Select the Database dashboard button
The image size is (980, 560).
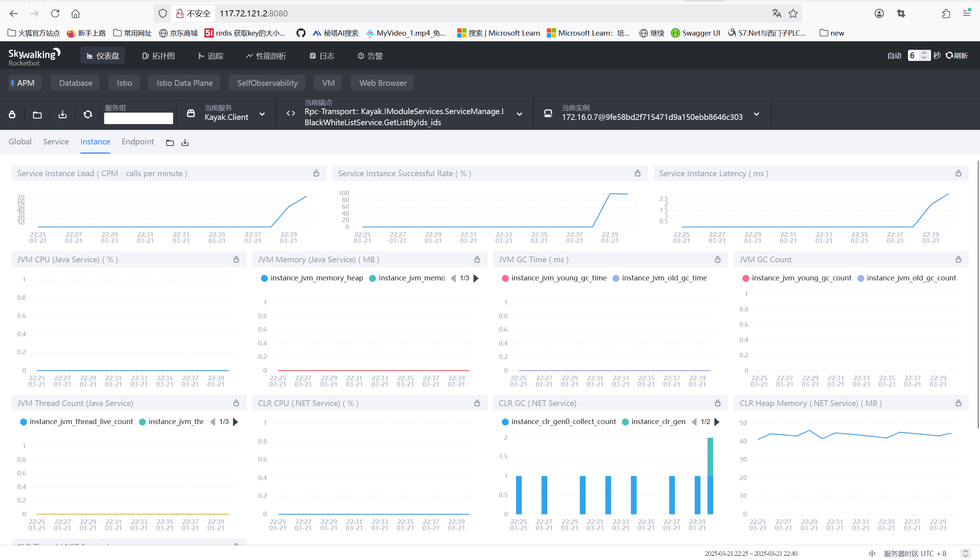coord(75,83)
